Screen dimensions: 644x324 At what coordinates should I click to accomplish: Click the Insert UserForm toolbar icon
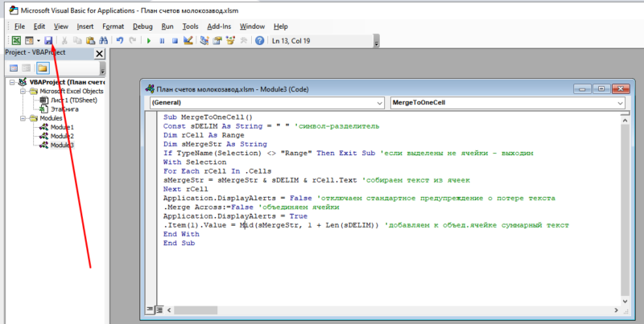pos(29,41)
